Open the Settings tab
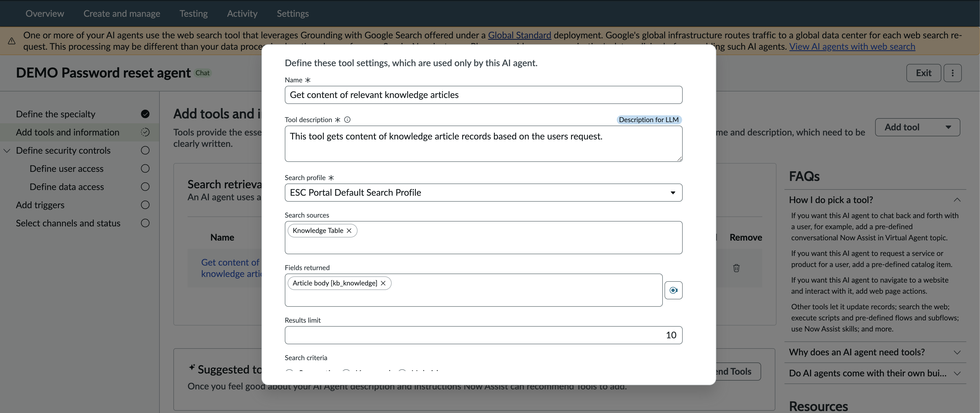 point(292,14)
